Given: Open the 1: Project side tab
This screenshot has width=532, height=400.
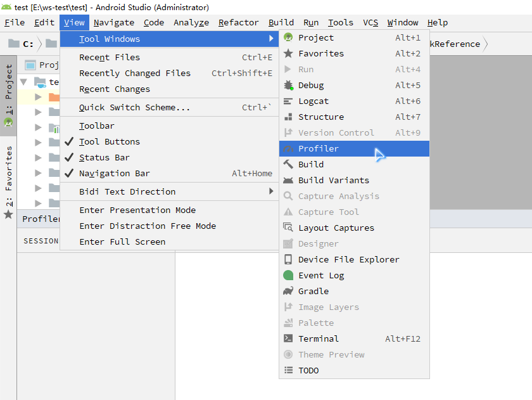Looking at the screenshot, I should pos(8,96).
